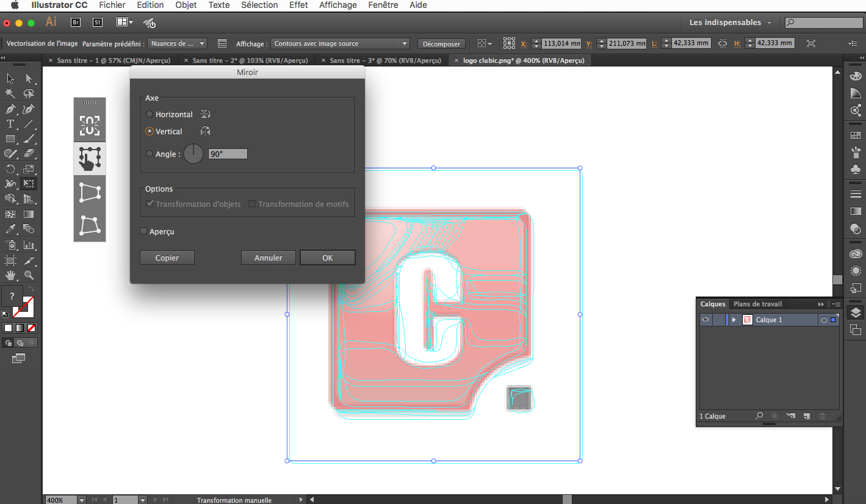Hide Calque 1 with the eye icon
The image size is (866, 504).
click(705, 320)
